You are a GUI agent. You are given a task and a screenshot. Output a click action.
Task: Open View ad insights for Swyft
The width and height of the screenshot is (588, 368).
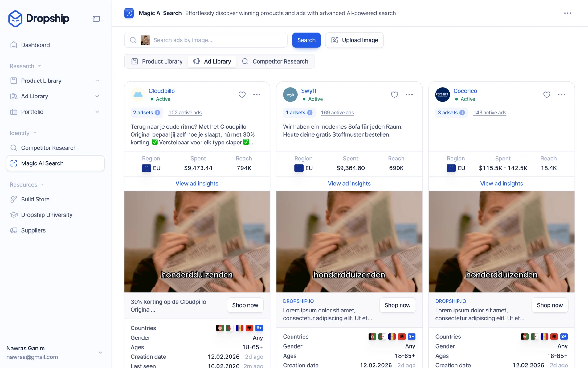click(349, 184)
